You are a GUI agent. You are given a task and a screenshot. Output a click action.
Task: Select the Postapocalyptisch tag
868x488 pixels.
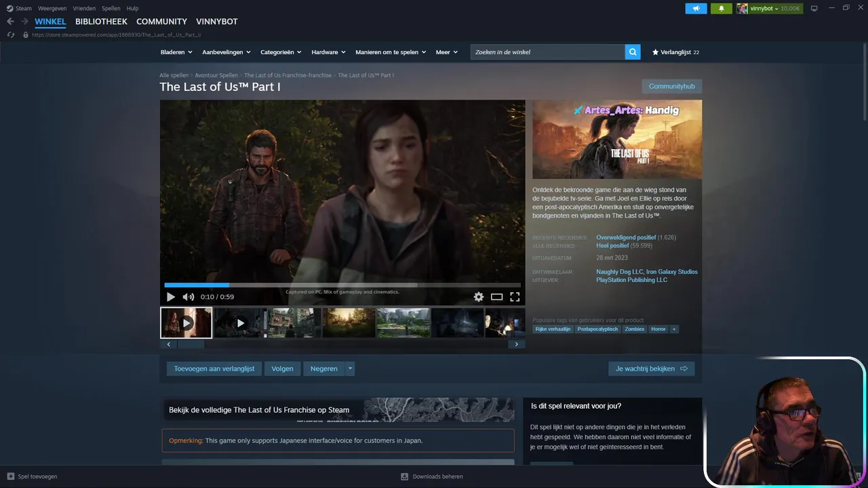click(597, 329)
